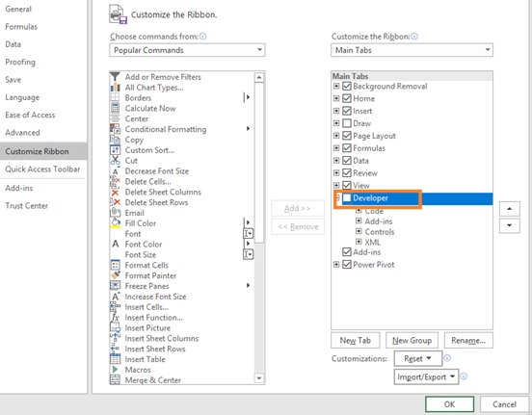
Task: Enable the Developer tab checkbox
Action: pyautogui.click(x=346, y=197)
